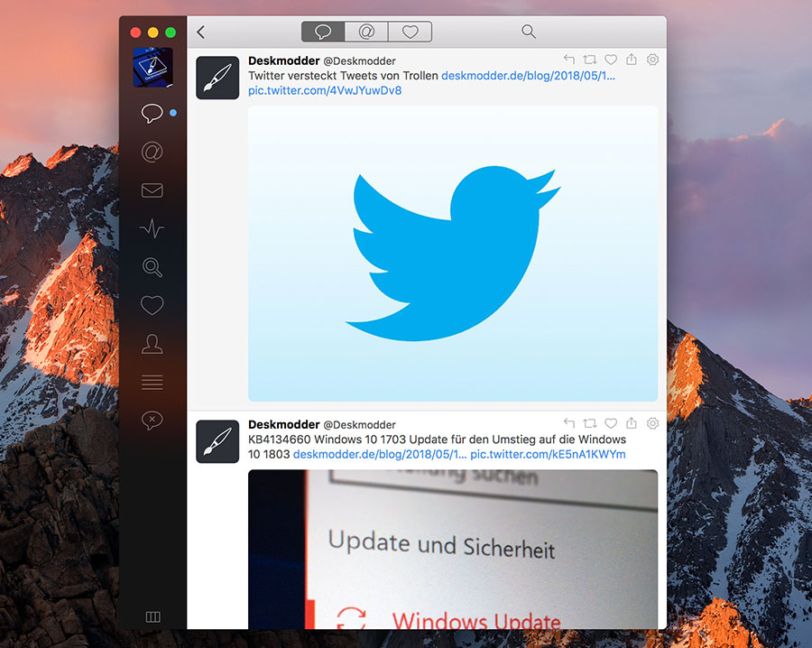Open deskmodder.de link in Trollen tweet
812x648 pixels.
[x=528, y=76]
